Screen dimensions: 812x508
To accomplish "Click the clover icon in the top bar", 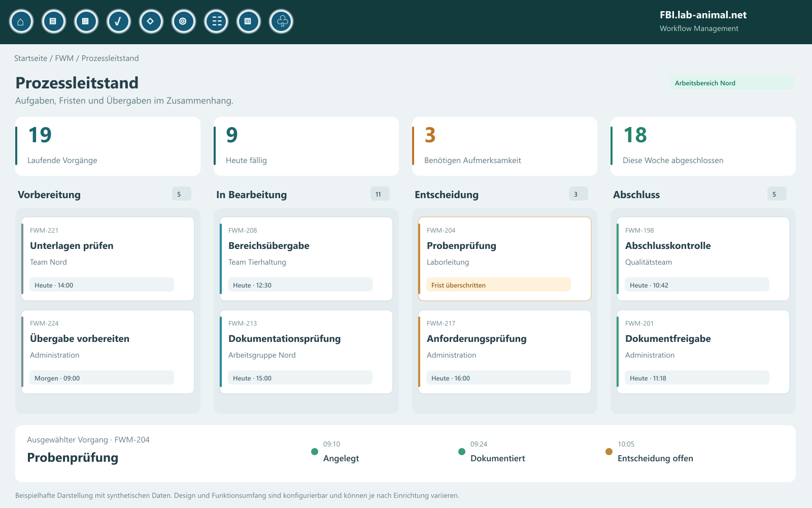I will coord(281,21).
